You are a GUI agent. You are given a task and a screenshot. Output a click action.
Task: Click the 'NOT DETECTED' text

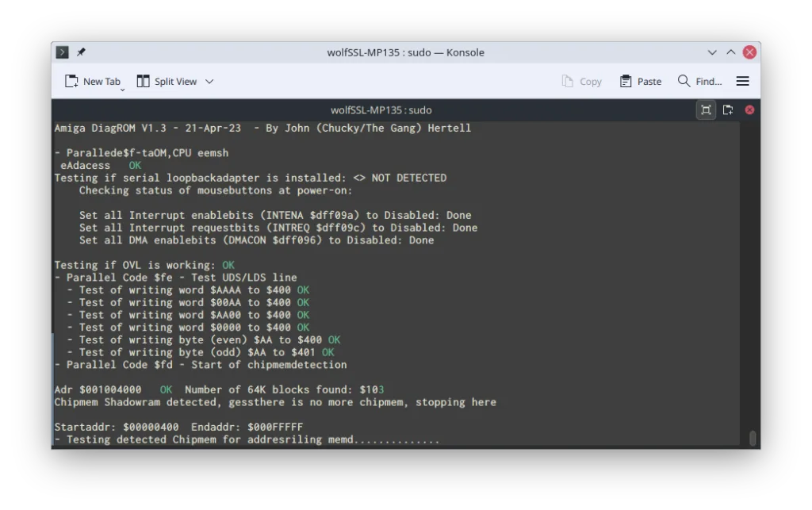tap(408, 178)
